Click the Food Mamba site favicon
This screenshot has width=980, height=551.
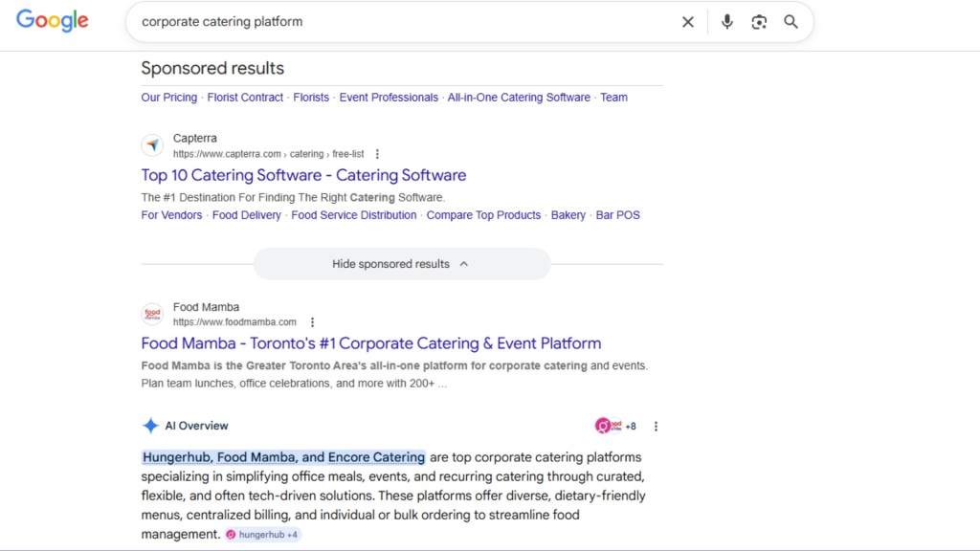[152, 314]
